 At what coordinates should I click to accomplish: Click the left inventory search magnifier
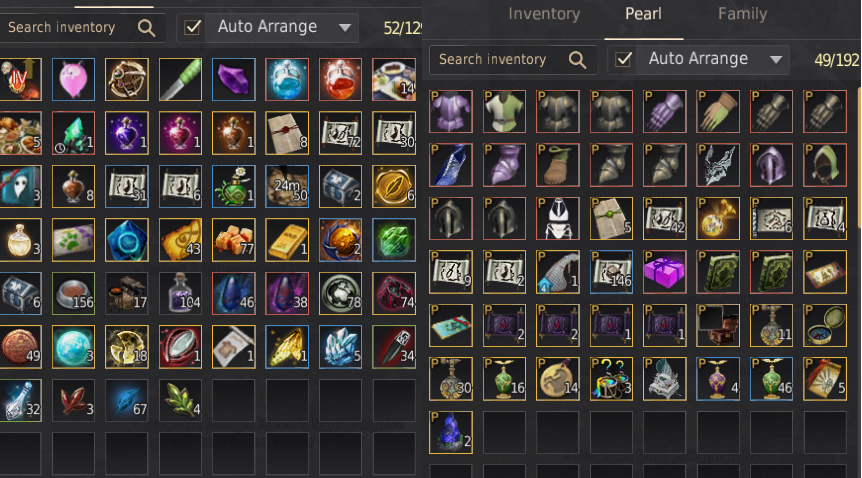[146, 28]
